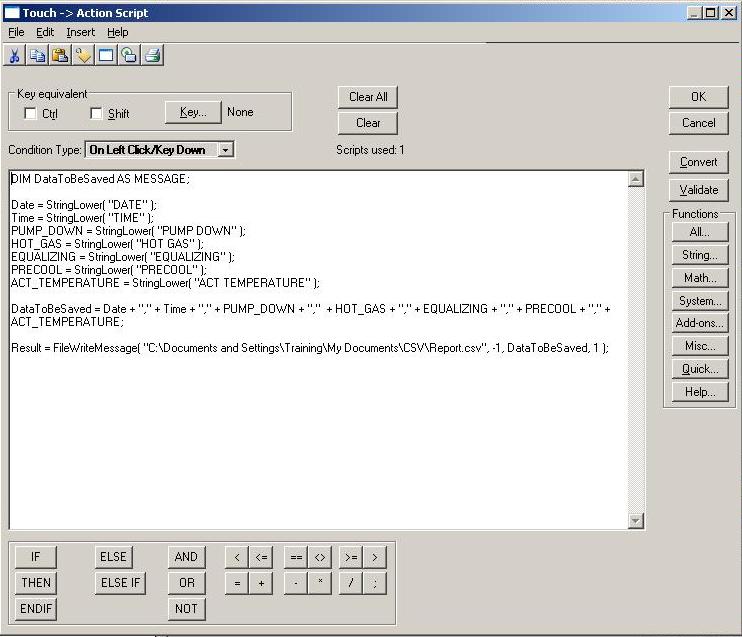Insert the AND operator
Screen dimensions: 742x637
(x=186, y=557)
